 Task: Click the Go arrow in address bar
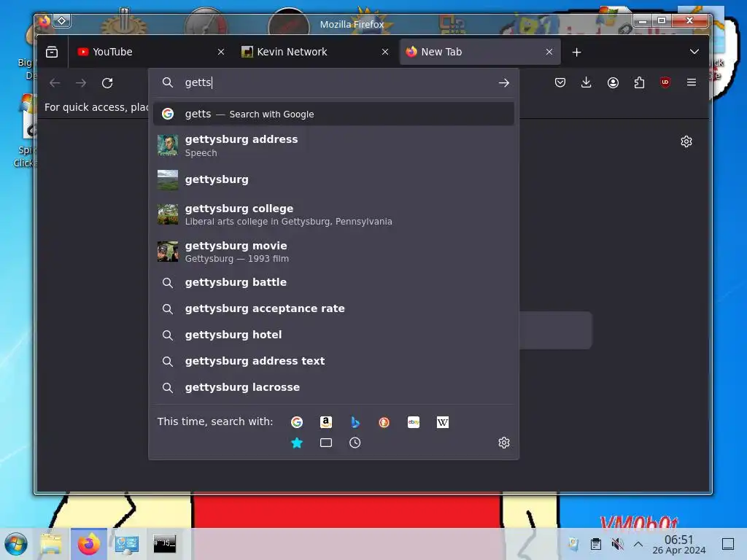click(503, 83)
